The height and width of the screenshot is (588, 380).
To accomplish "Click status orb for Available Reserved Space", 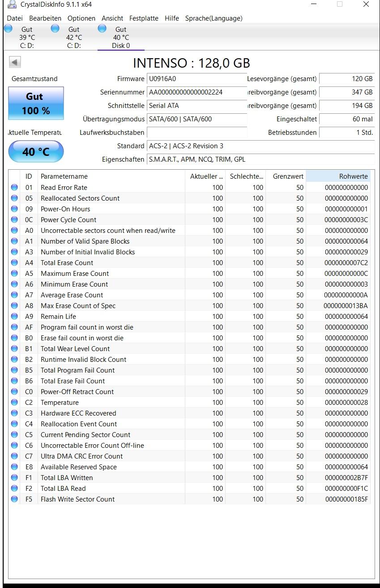I will (x=14, y=467).
